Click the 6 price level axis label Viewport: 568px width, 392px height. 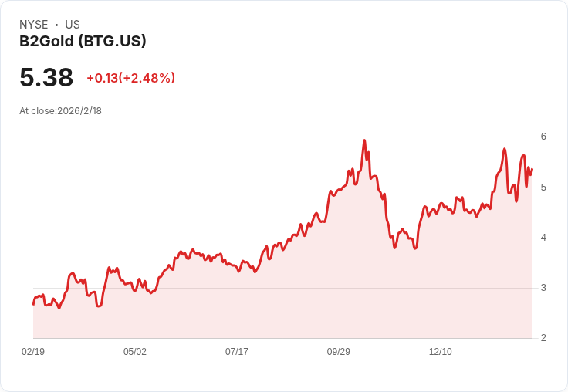tap(543, 137)
